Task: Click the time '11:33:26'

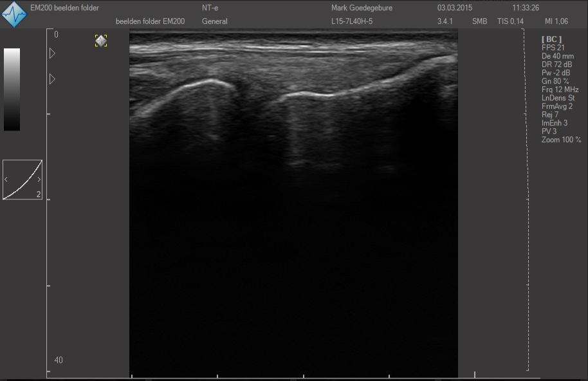Action: click(526, 8)
